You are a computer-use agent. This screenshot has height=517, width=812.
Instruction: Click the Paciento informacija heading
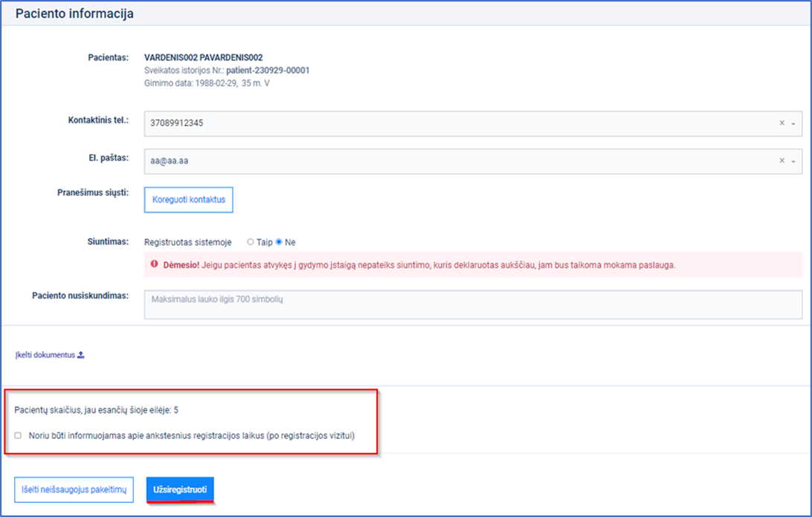(74, 13)
